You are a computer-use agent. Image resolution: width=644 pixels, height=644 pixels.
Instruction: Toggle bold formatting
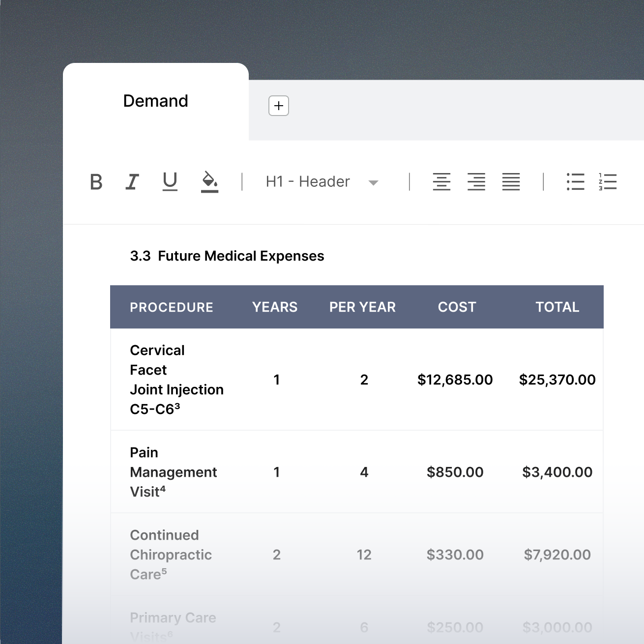[96, 182]
